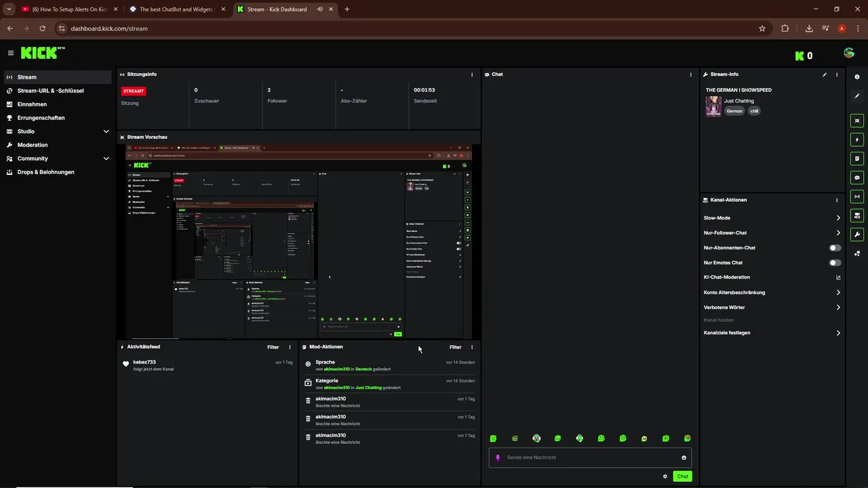
Task: Open Mod-Aktionen three-dot menu
Action: click(472, 347)
